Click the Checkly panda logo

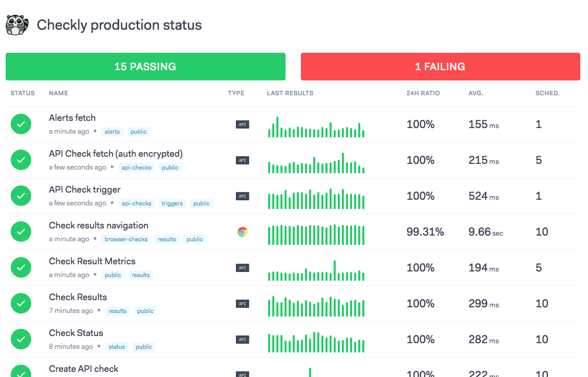pyautogui.click(x=17, y=24)
